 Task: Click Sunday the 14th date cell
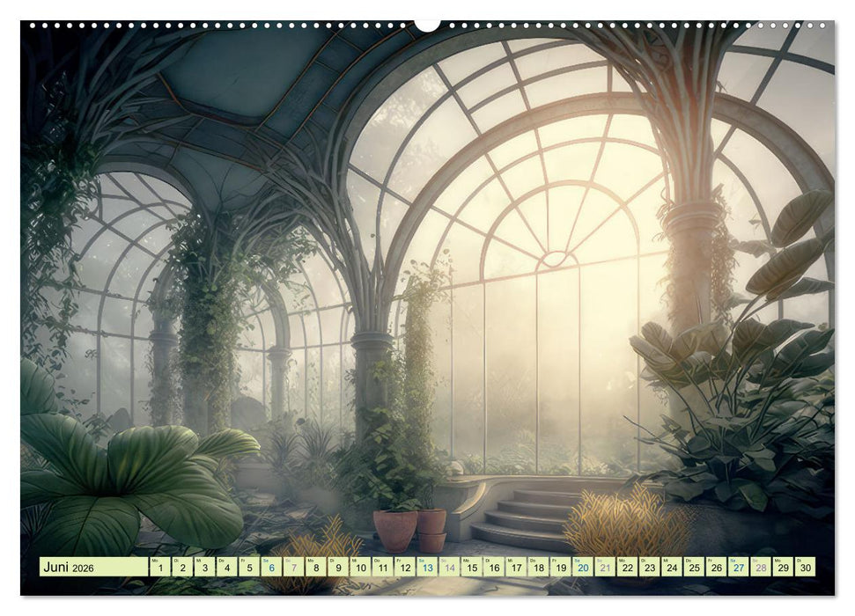(449, 567)
